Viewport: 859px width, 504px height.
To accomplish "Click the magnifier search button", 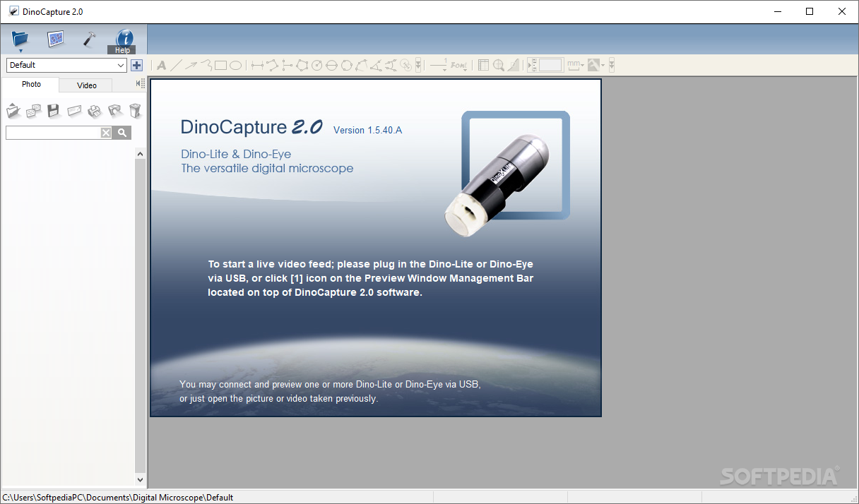I will pos(122,133).
